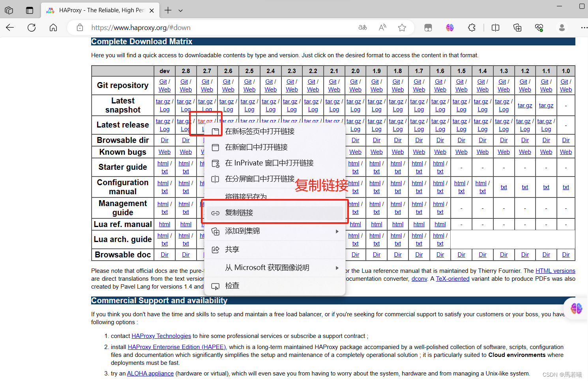Image resolution: width=588 pixels, height=381 pixels.
Task: Click 'Latest release' row header
Action: [123, 125]
